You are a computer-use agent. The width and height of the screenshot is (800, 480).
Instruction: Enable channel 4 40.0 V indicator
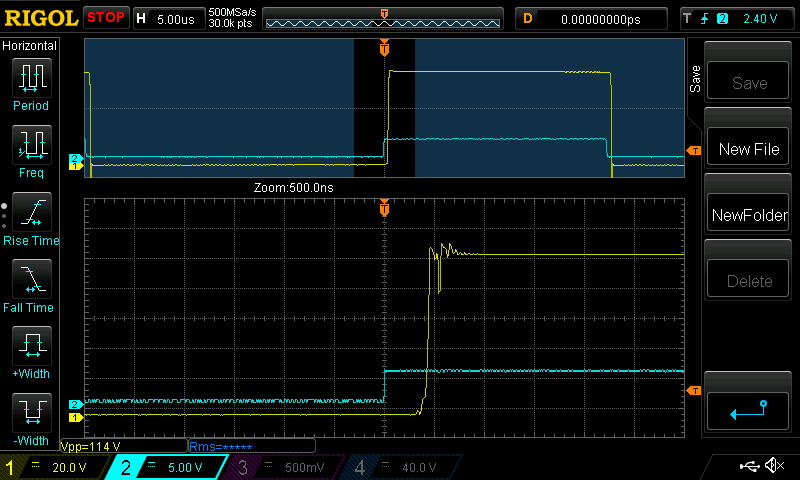400,467
